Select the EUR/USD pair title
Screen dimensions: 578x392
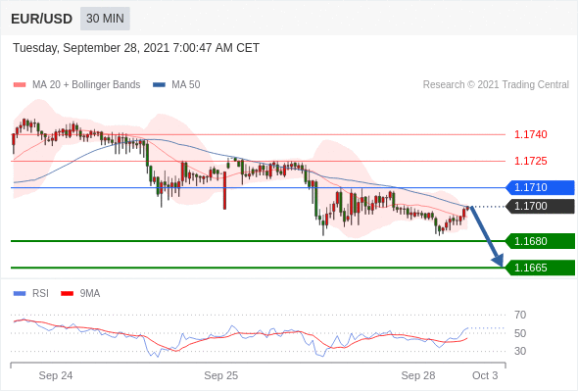(x=42, y=19)
